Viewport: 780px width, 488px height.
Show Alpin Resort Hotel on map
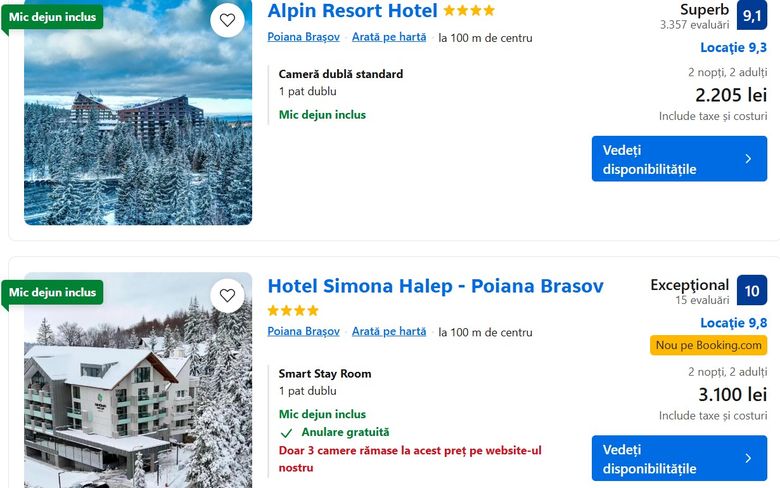(x=388, y=37)
